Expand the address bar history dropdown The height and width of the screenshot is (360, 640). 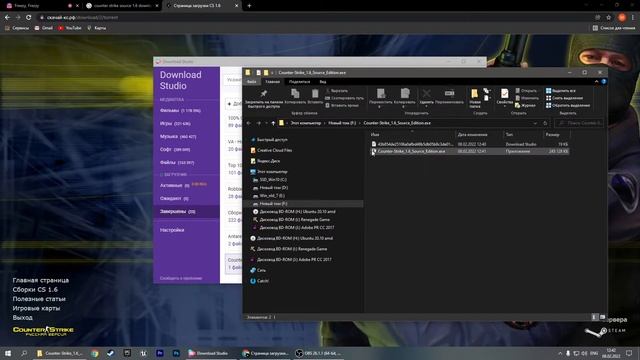[x=535, y=123]
